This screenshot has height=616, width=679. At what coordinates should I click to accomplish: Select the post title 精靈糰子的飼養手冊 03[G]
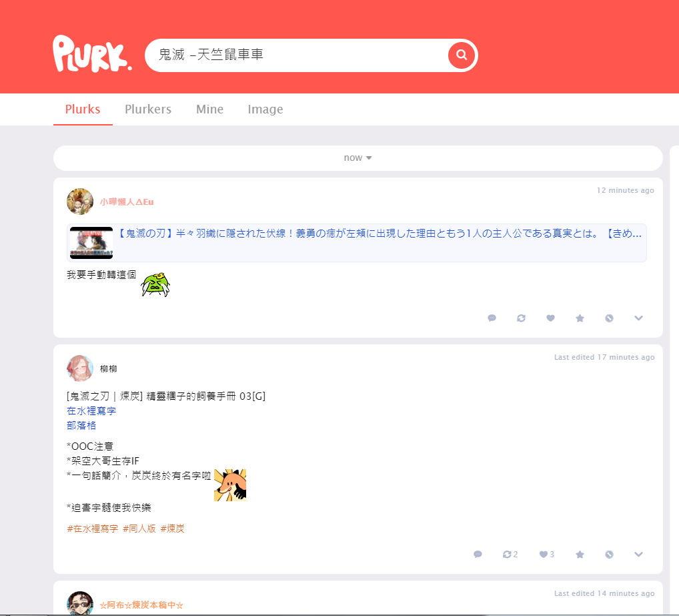(205, 396)
